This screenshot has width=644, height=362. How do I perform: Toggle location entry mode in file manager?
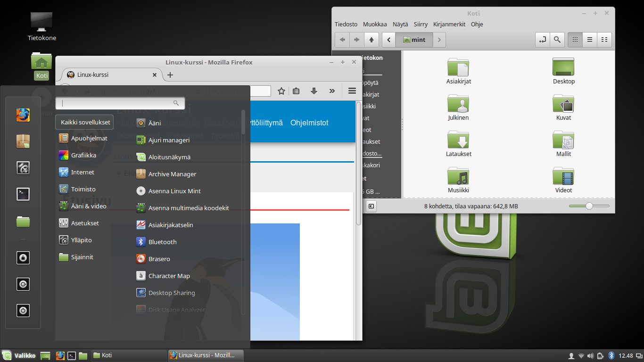coord(543,40)
